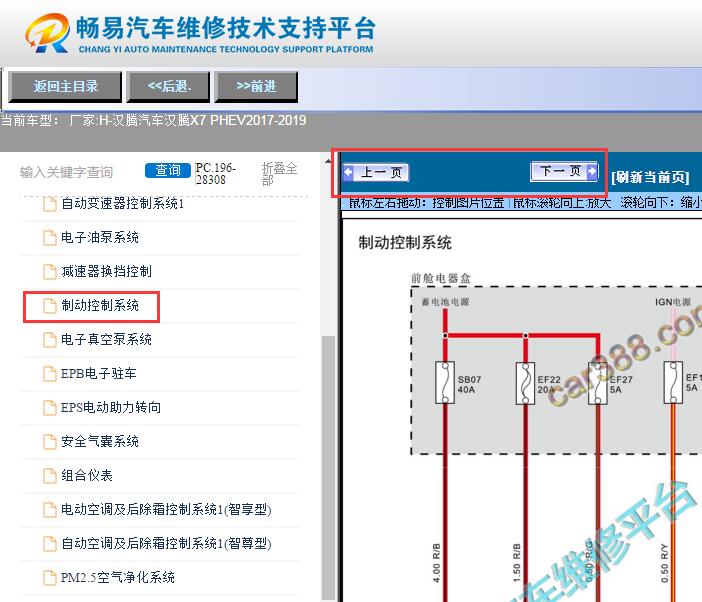The height and width of the screenshot is (602, 702).
Task: Click the 4.00 R/B wire label
Action: pos(437,563)
